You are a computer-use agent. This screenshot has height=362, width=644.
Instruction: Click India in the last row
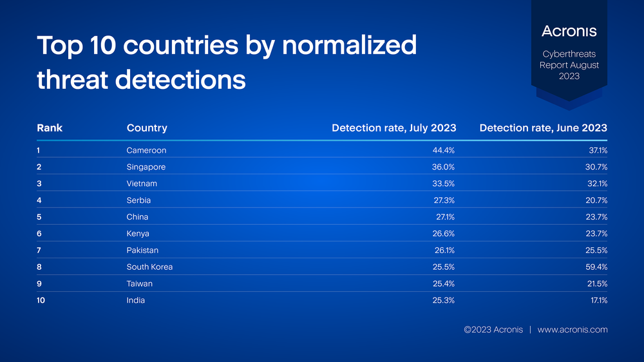click(135, 300)
